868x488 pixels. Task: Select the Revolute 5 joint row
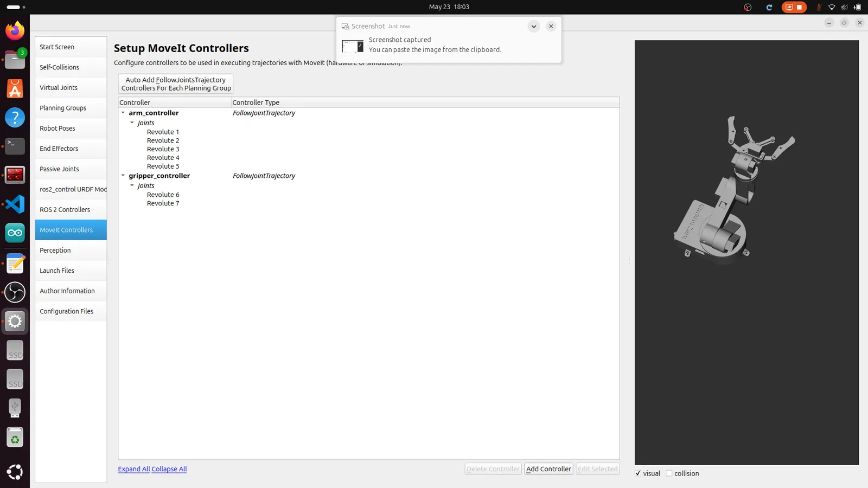(163, 166)
